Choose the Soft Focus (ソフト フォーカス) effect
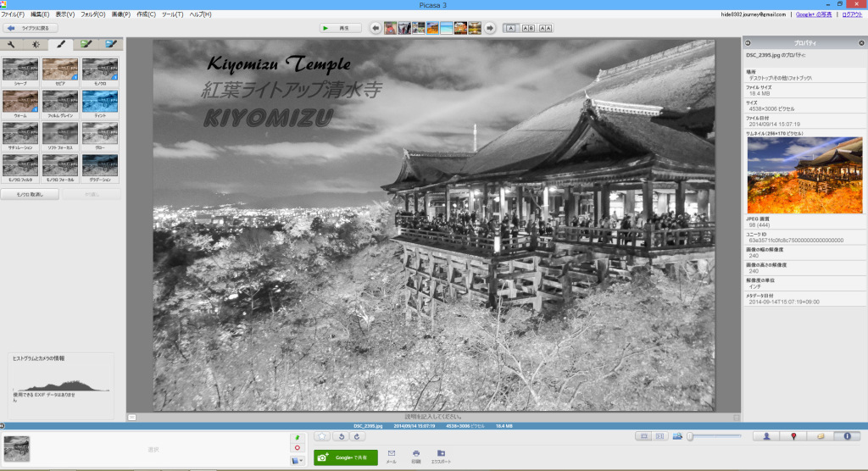 (x=60, y=135)
